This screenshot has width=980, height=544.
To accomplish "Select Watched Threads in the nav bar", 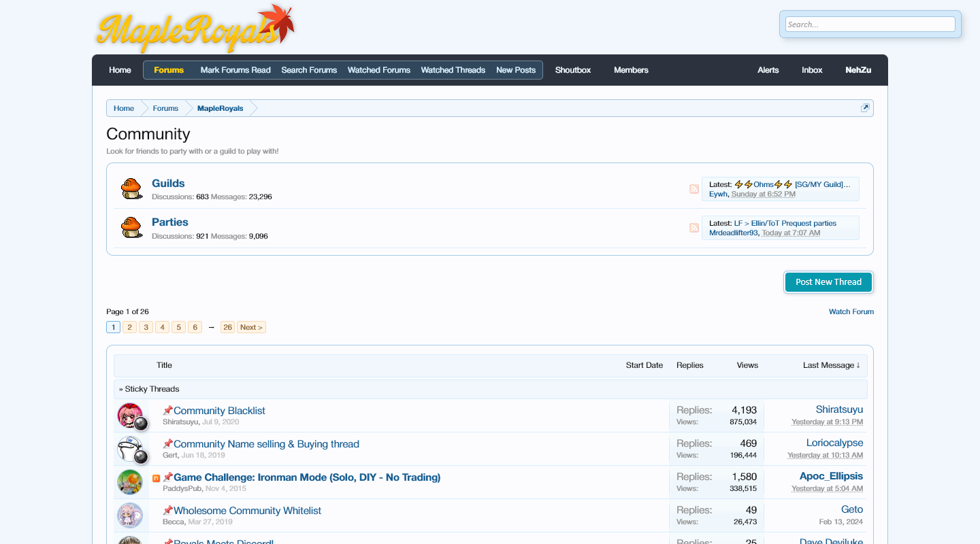I will click(x=453, y=70).
